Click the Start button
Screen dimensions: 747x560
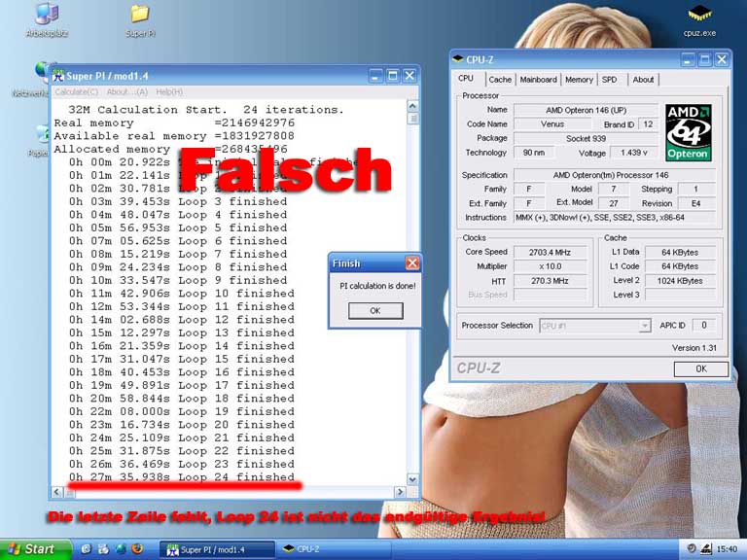[35, 549]
